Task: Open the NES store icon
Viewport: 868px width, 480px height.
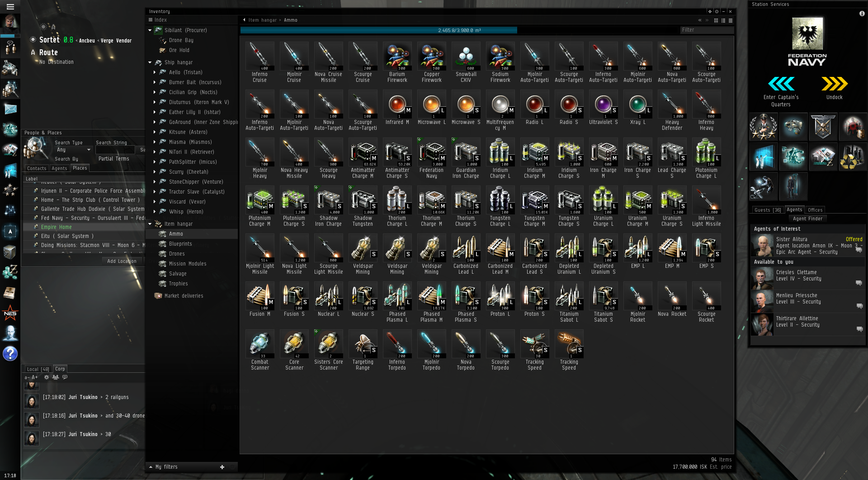Action: pyautogui.click(x=10, y=313)
